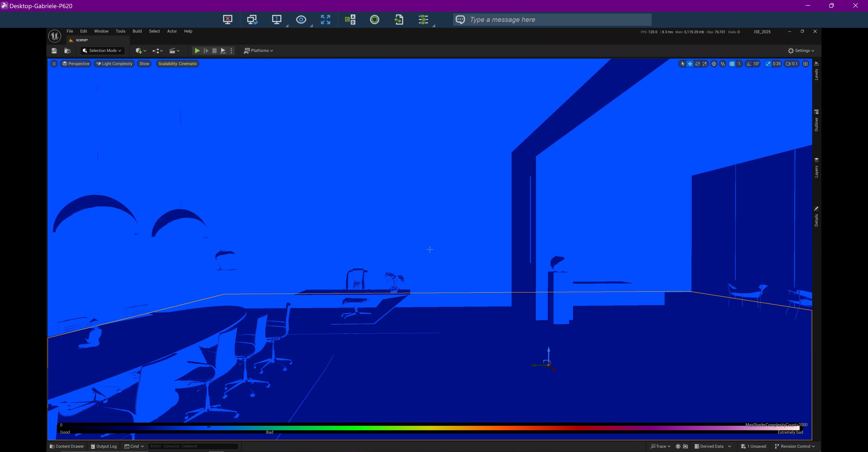Select the rotate transform tool
Screen dimensions: 868x452
(x=698, y=64)
